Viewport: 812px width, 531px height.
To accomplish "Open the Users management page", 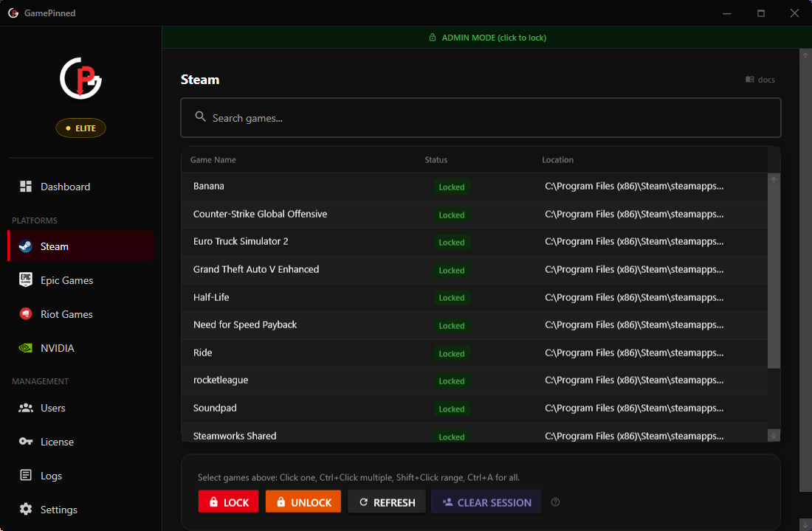I will (80, 408).
